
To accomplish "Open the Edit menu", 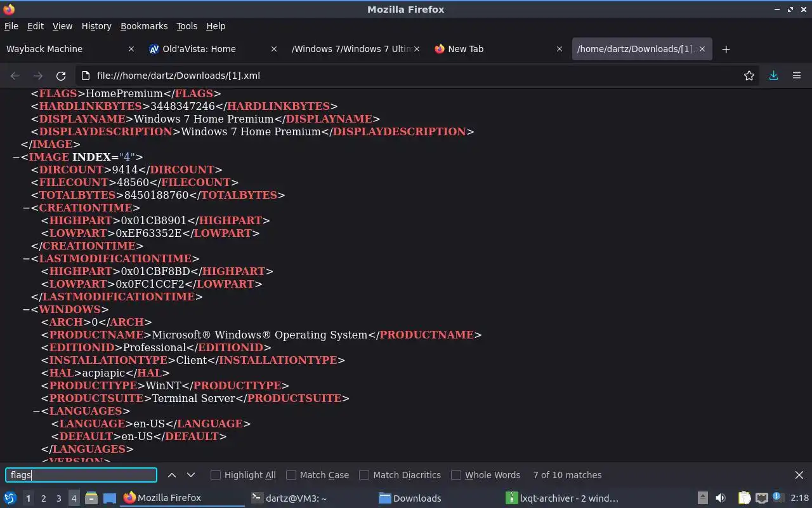I will tap(36, 26).
